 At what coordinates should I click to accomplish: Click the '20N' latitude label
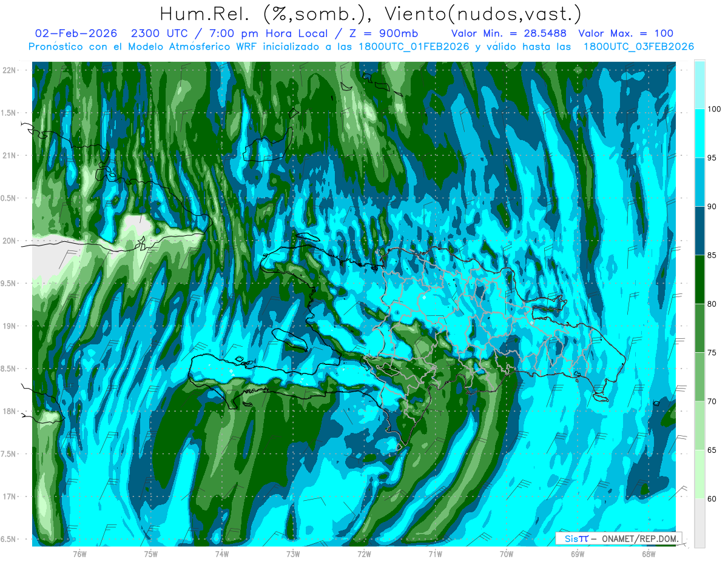(x=9, y=241)
